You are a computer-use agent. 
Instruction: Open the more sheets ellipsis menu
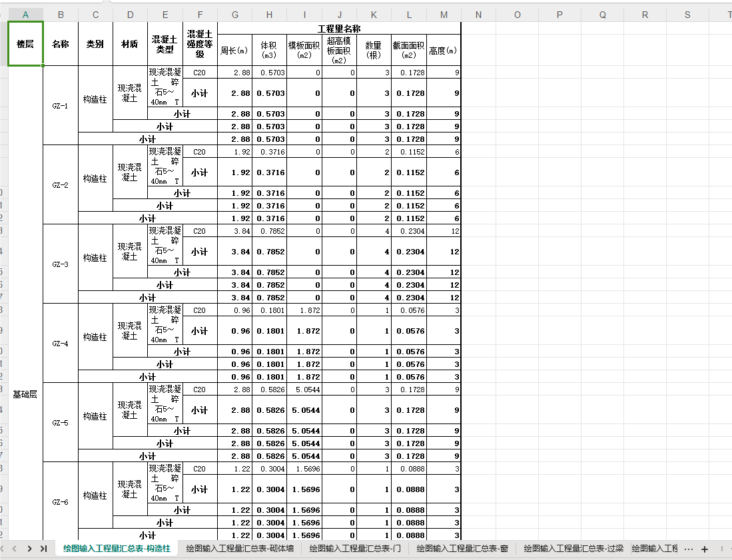tap(688, 549)
